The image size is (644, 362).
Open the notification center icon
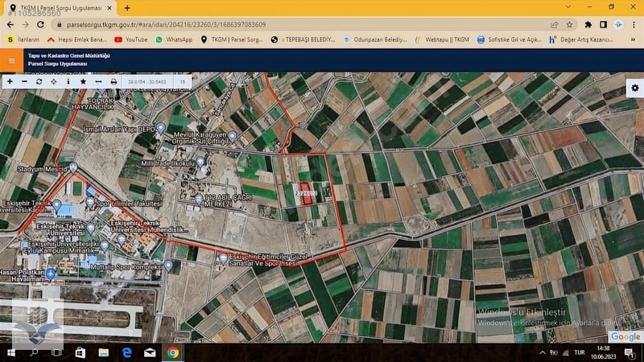[x=630, y=352]
